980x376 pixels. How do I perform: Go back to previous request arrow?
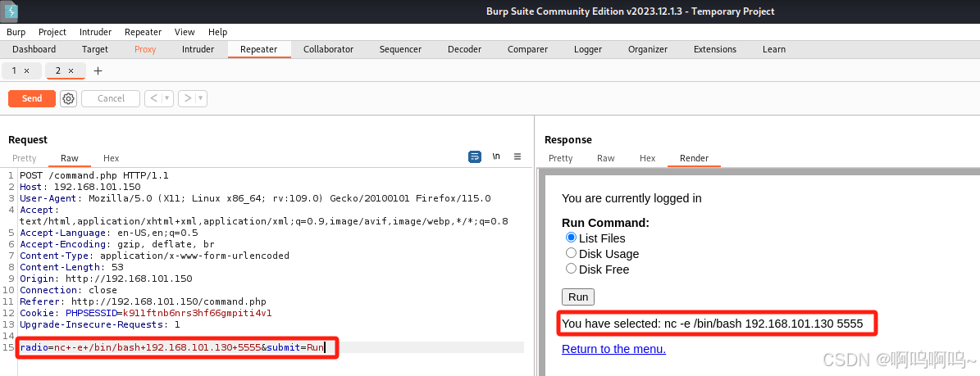(x=153, y=98)
